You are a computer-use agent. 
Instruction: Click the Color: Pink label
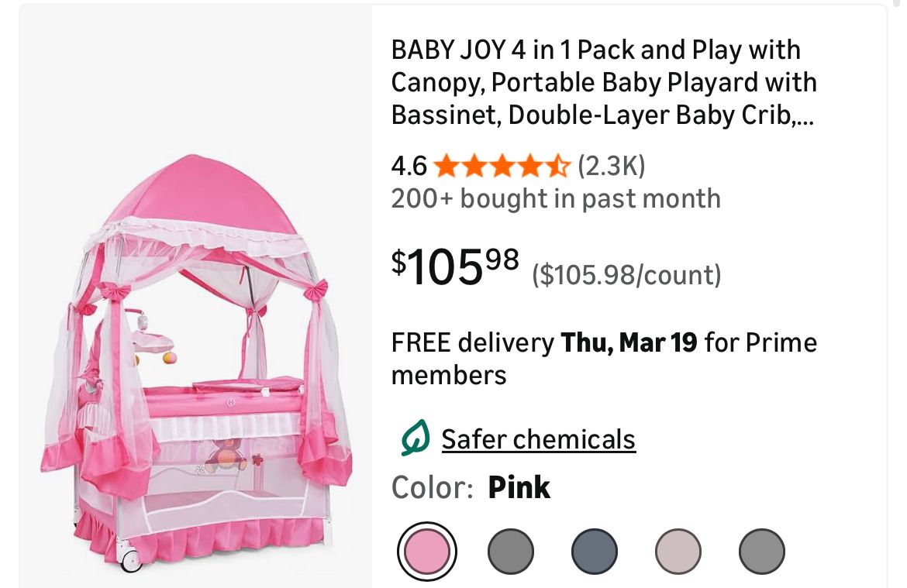click(x=471, y=487)
